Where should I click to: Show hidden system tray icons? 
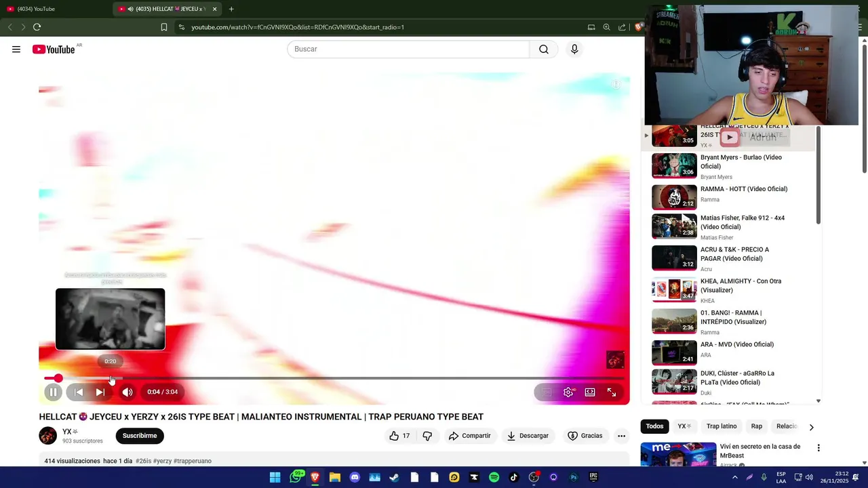(x=734, y=477)
